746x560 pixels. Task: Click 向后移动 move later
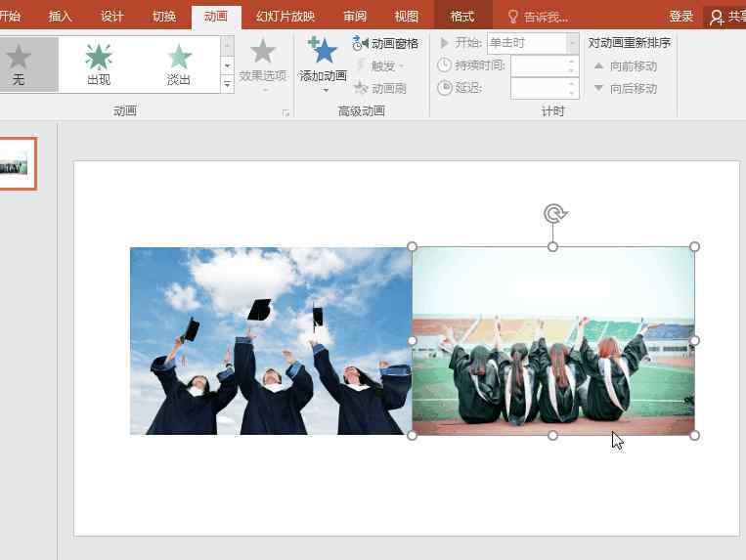pyautogui.click(x=626, y=88)
